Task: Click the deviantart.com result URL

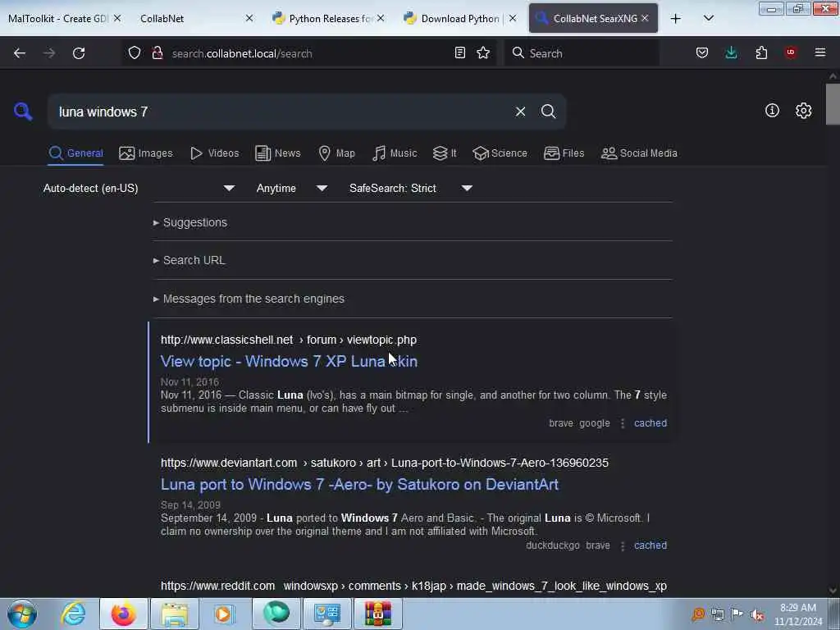Action: point(385,463)
